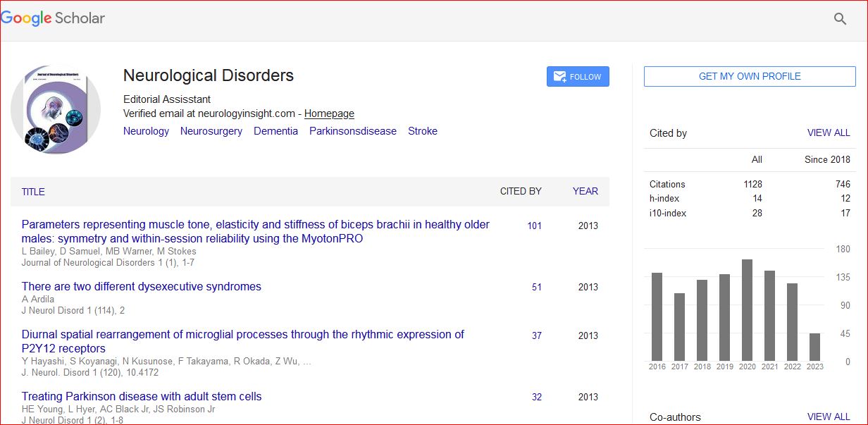Screen dimensions: 868x425
Task: Open the Parkinsonsdisease topic link
Action: point(352,131)
